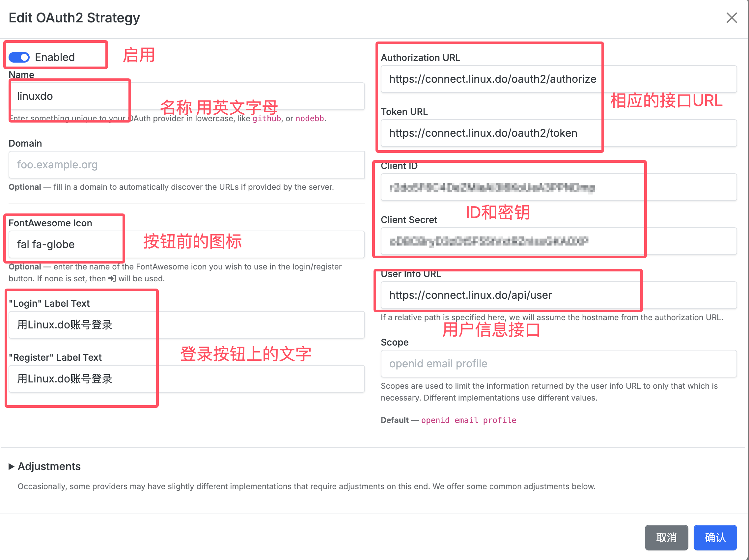Edit the User Info URL field

coord(559,295)
